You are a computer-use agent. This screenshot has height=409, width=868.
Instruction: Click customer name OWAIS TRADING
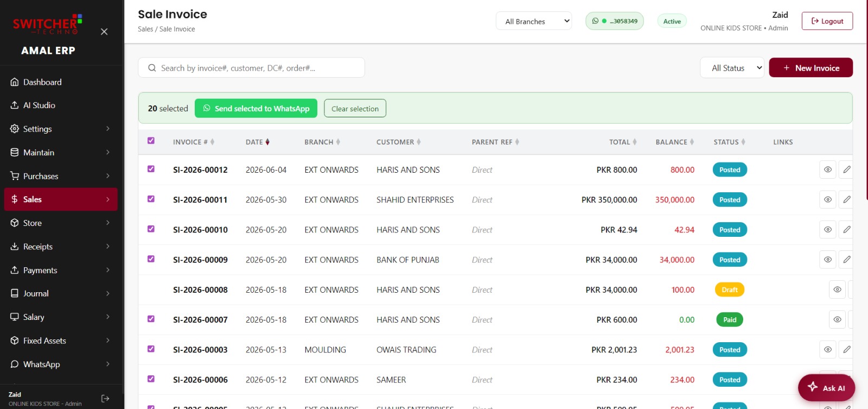406,350
